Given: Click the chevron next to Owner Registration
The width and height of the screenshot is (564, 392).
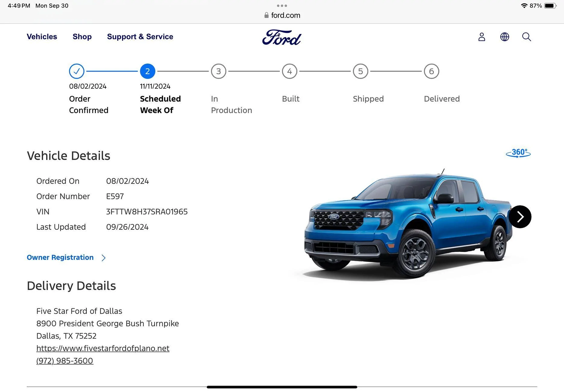Looking at the screenshot, I should click(103, 258).
